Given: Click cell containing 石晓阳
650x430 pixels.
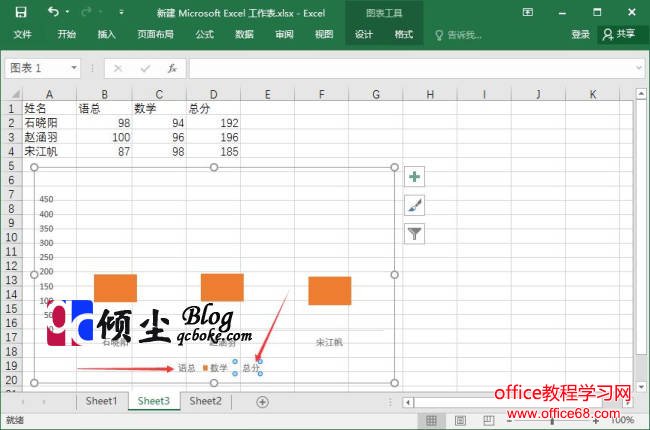Looking at the screenshot, I should tap(49, 123).
